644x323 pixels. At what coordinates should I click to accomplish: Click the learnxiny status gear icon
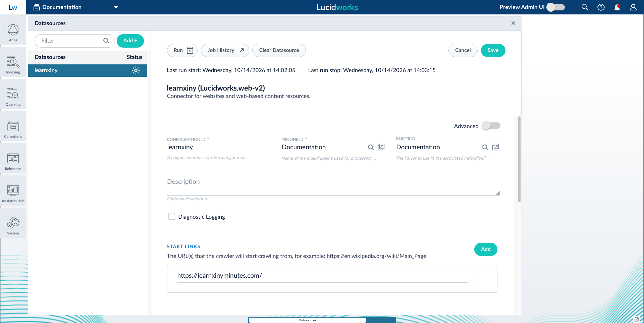pyautogui.click(x=136, y=70)
